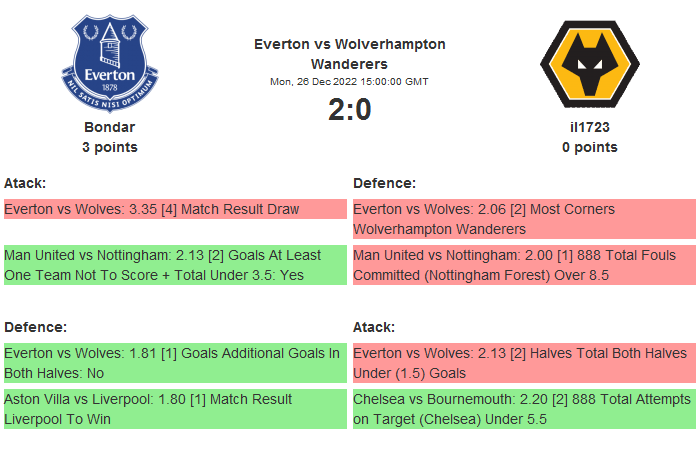Click the Liverpool To Win bet row

tap(175, 409)
